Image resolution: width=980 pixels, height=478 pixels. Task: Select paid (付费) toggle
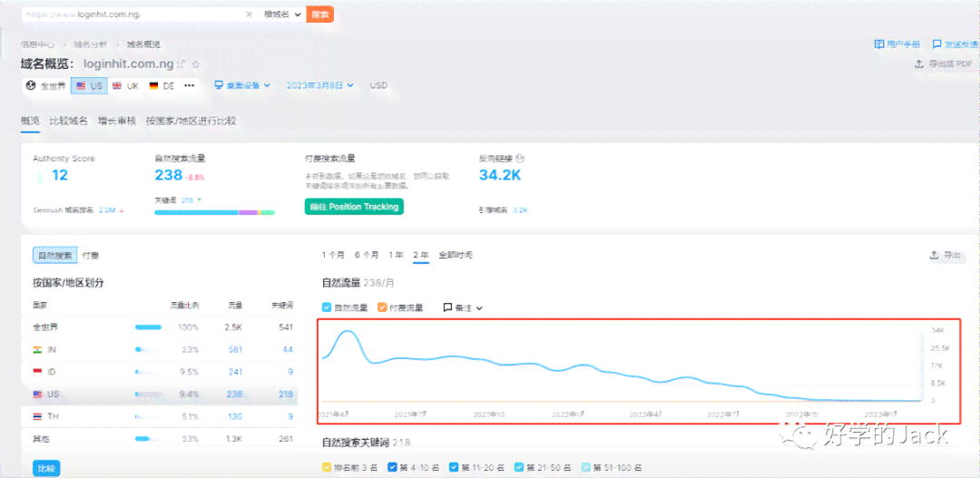[91, 255]
